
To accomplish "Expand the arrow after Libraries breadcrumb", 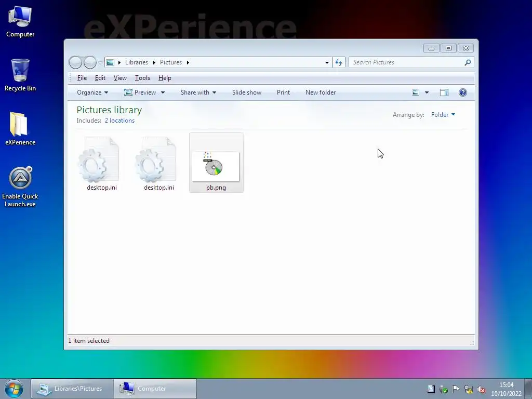I will tap(154, 62).
